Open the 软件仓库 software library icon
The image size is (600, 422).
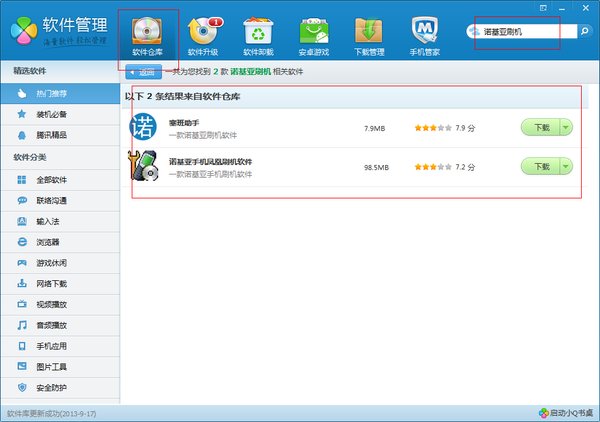147,35
